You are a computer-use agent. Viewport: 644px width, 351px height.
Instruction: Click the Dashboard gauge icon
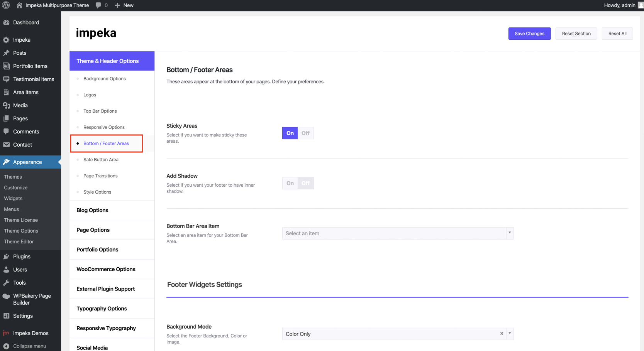coord(6,22)
